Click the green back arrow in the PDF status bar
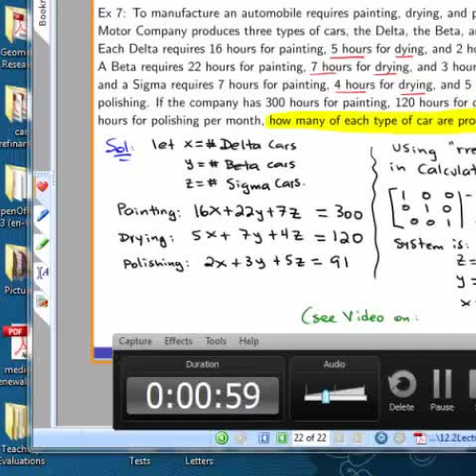Screen dimensions: 476x476 coord(222,438)
